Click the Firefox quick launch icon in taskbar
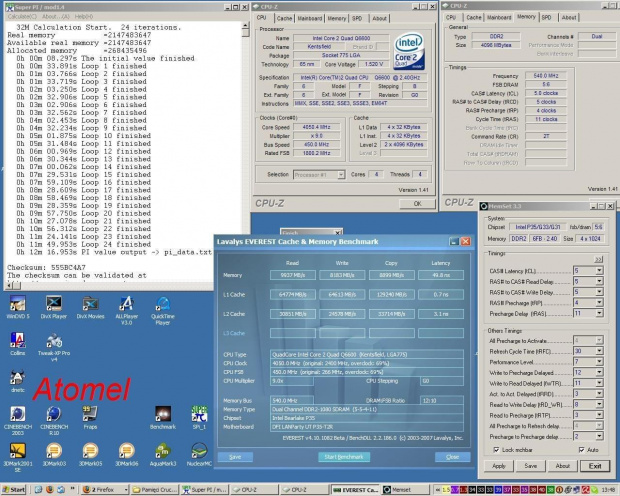 click(x=49, y=490)
